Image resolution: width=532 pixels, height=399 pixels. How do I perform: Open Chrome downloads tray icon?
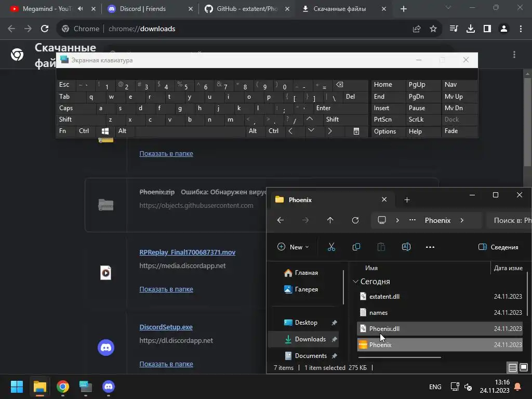tap(471, 29)
